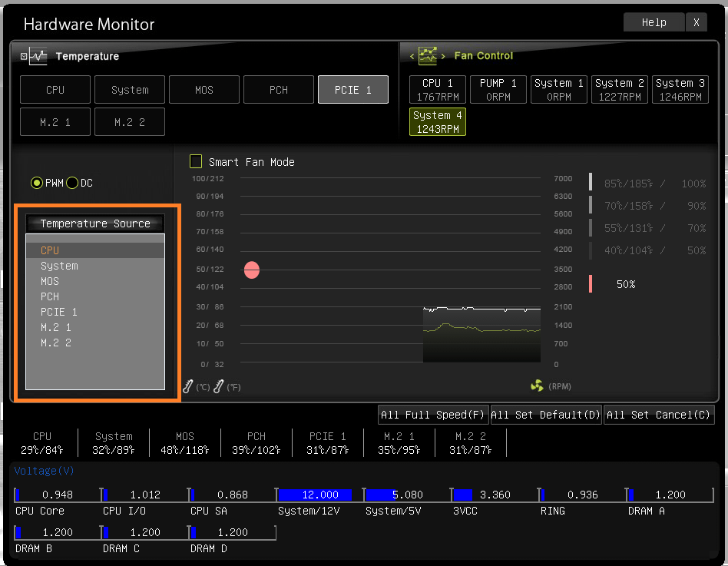Choose System in Temperature Source list
The image size is (728, 566).
coord(95,266)
